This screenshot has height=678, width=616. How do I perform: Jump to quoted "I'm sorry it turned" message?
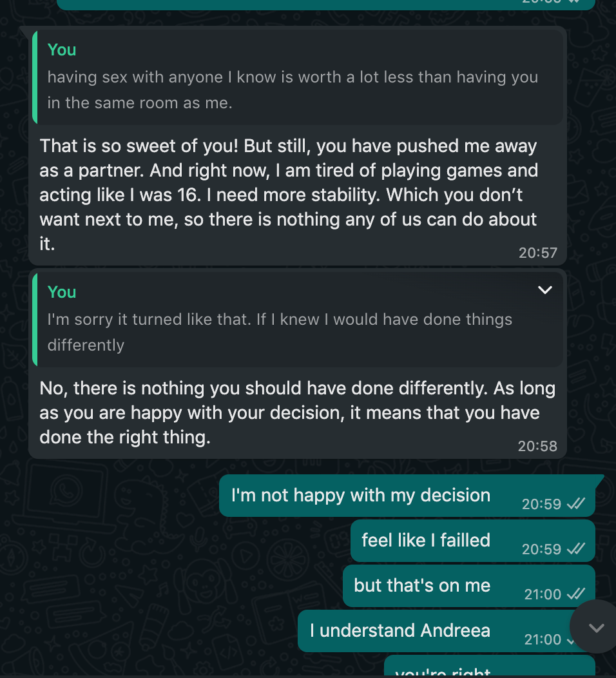(298, 320)
